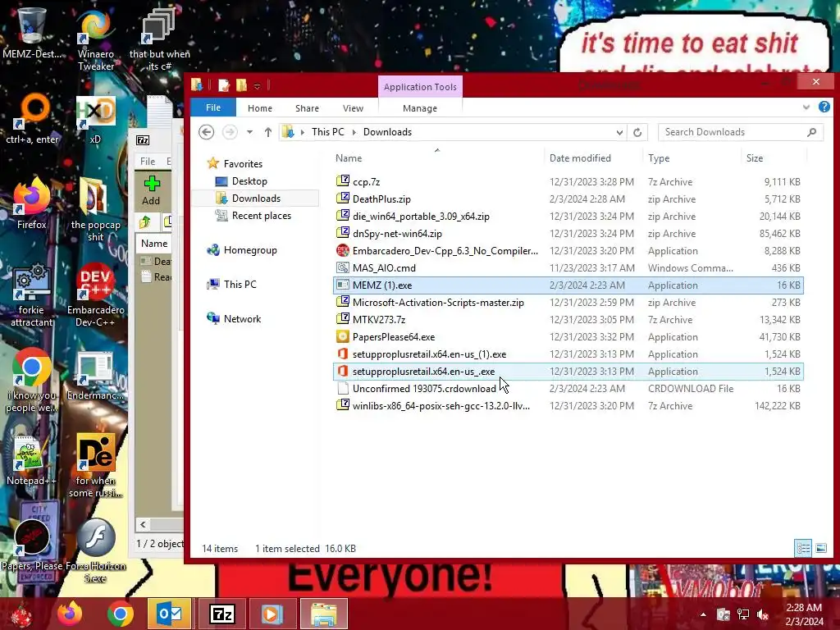Screen dimensions: 840x630
Task: Open Chrome 'i know you people' desktop shortcut
Action: pos(32,381)
